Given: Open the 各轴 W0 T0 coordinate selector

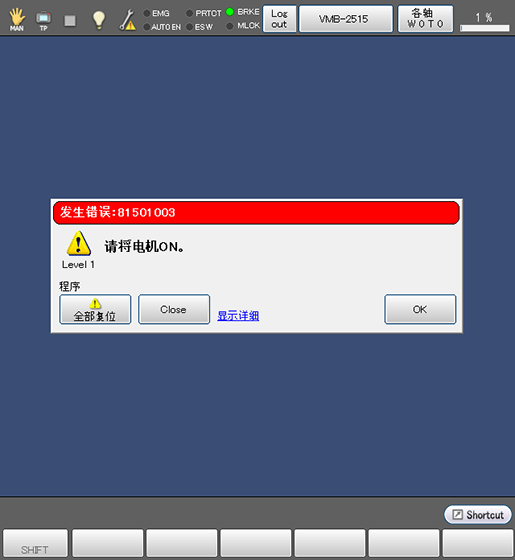Looking at the screenshot, I should coord(425,19).
